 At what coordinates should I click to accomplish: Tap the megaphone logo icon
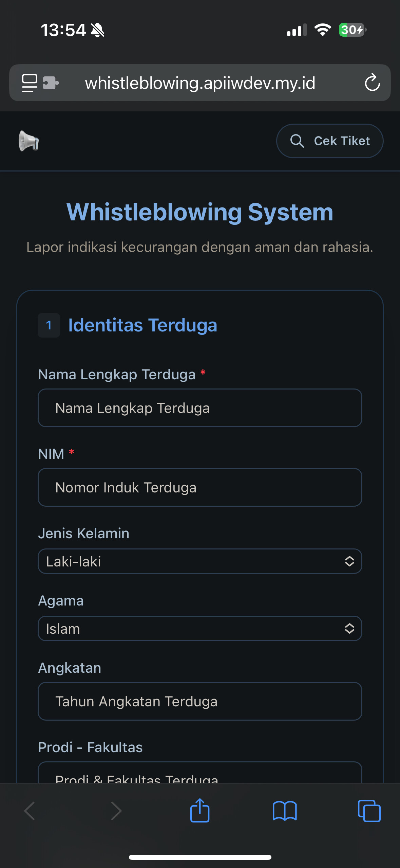pos(29,141)
